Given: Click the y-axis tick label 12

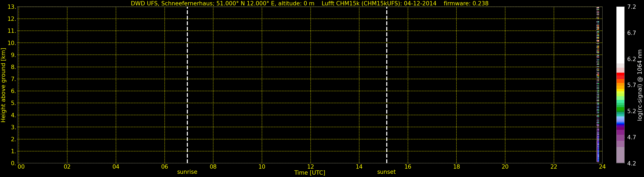Looking at the screenshot, I should [x=12, y=19].
